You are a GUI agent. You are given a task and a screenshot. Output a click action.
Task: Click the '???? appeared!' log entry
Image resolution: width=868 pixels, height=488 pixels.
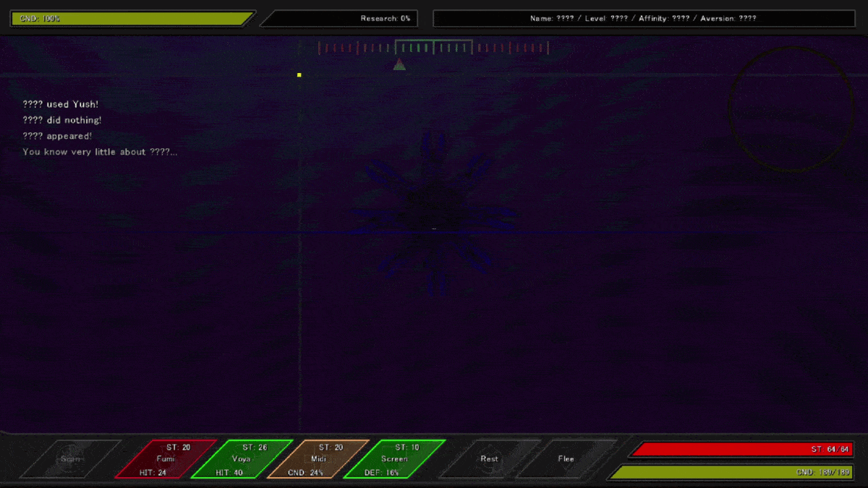click(x=57, y=136)
